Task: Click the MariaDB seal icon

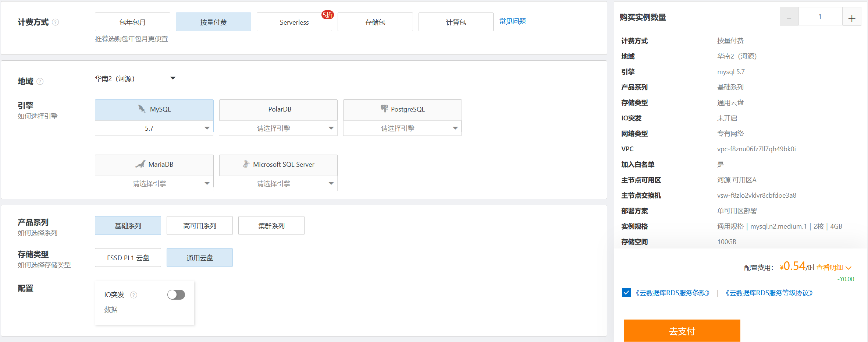Action: 140,164
